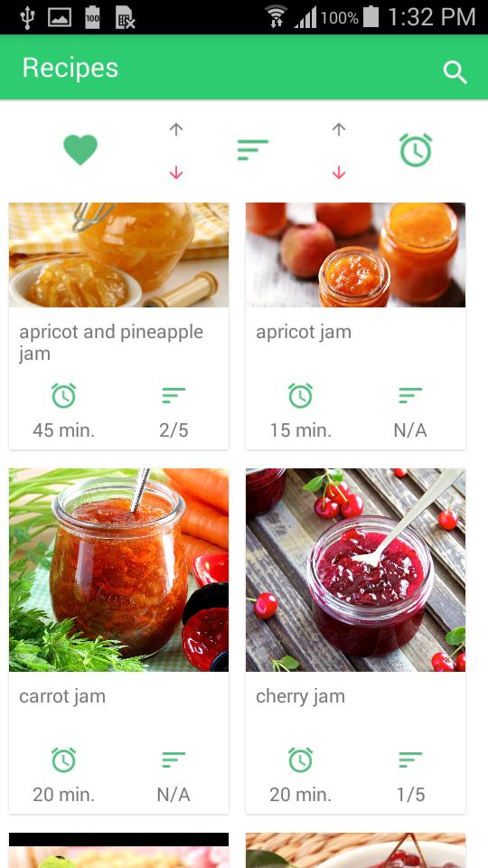The image size is (488, 868).
Task: Open apricot jam recipe photo
Action: pyautogui.click(x=355, y=255)
